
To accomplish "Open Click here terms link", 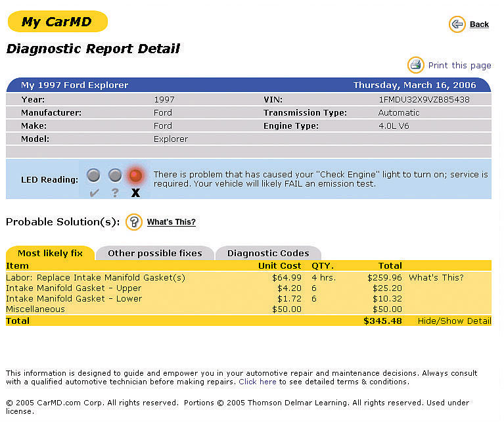I will [x=258, y=382].
